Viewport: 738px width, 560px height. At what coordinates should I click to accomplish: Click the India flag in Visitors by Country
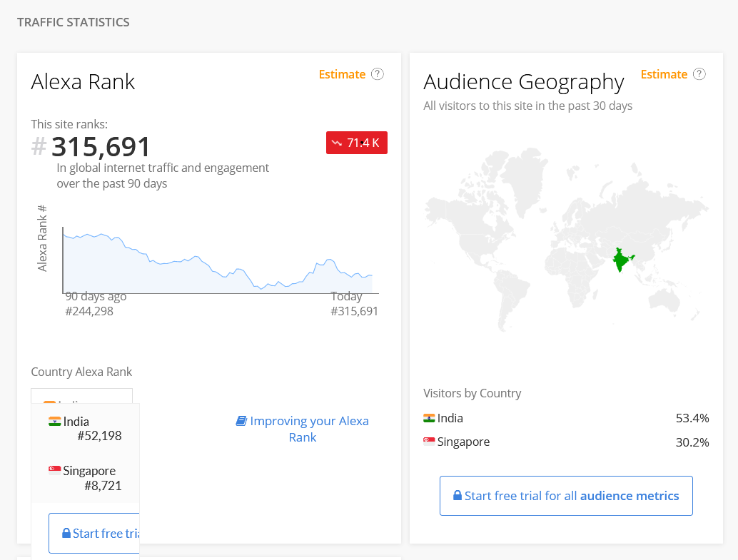pos(429,418)
